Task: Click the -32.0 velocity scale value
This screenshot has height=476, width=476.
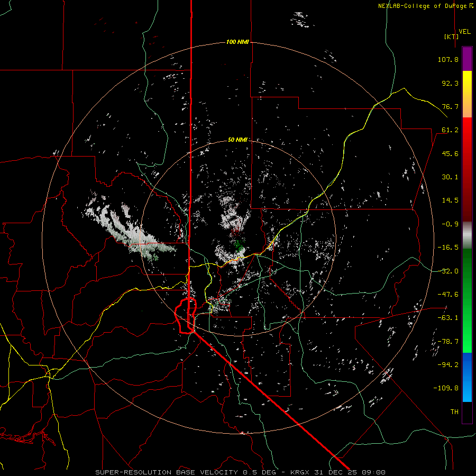Action: tap(448, 271)
